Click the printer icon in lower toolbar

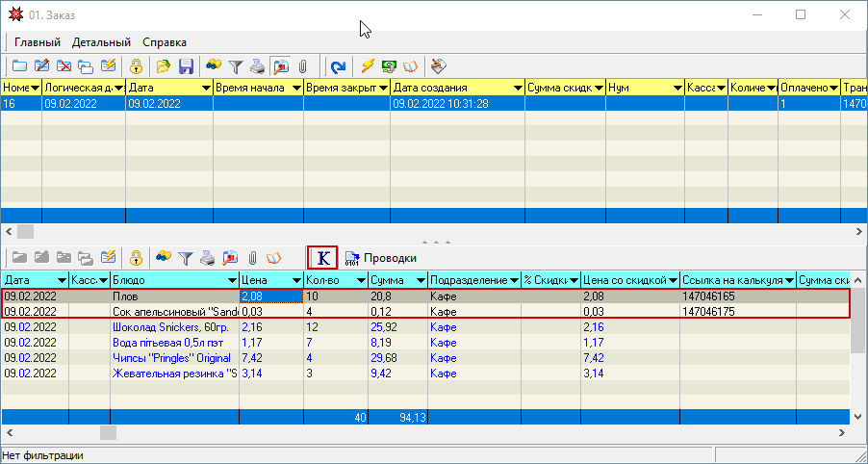208,258
